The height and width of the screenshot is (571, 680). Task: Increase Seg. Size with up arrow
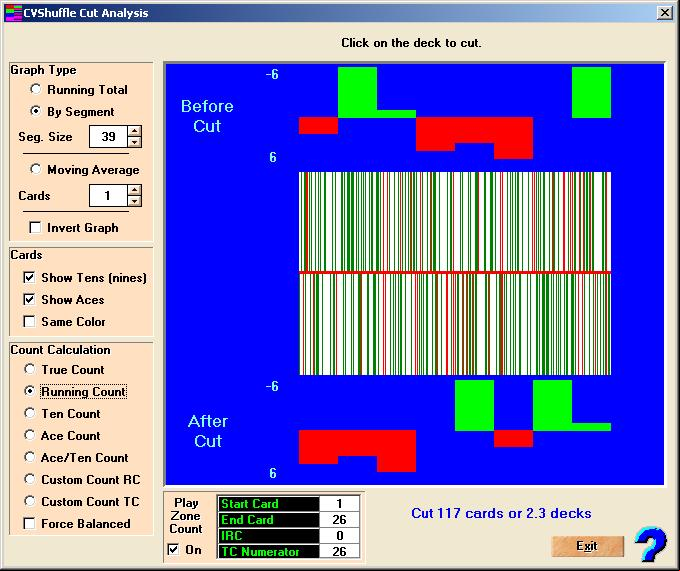point(135,131)
